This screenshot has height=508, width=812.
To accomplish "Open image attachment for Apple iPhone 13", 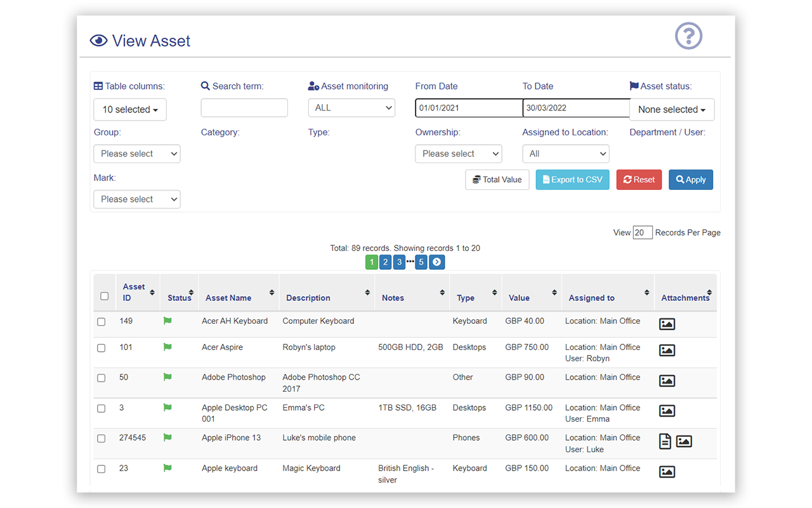I will click(x=684, y=441).
